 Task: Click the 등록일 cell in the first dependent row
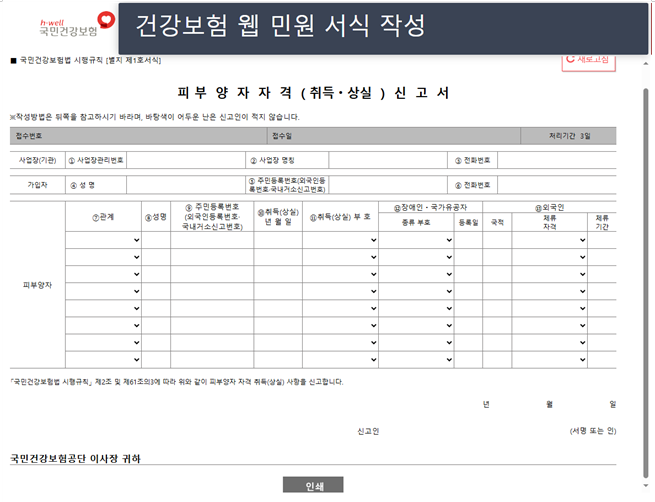pos(468,240)
